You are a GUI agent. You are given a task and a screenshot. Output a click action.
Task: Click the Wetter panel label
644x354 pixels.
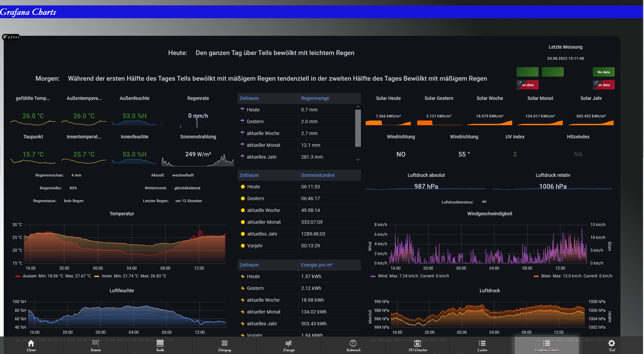coord(11,37)
